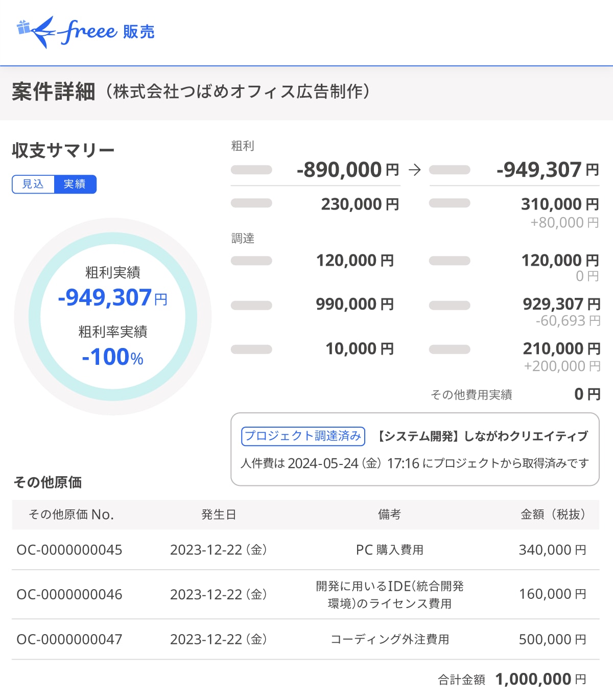Image resolution: width=613 pixels, height=700 pixels.
Task: Click the 備考 column header
Action: (389, 515)
